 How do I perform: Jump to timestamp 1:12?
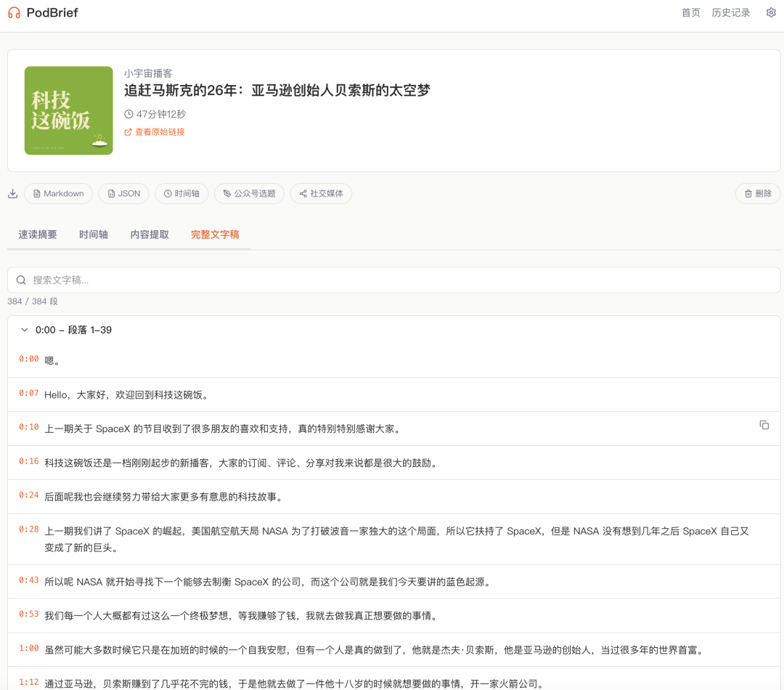(x=28, y=682)
